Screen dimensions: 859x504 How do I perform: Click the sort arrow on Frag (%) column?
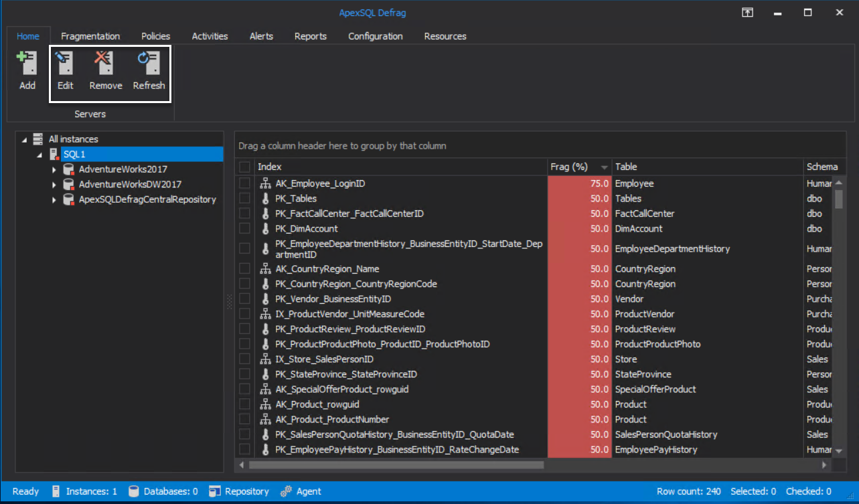(x=604, y=167)
